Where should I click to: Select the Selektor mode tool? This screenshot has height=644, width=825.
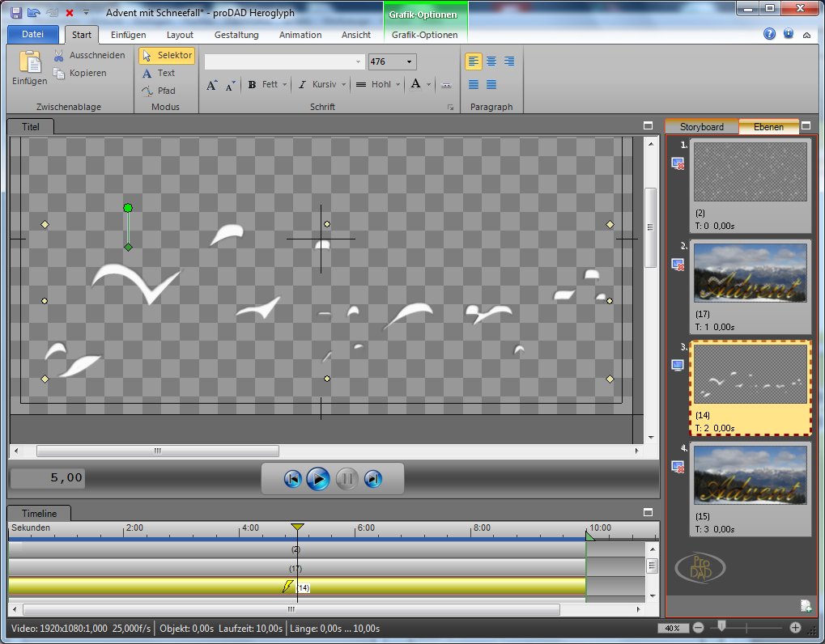pos(167,55)
